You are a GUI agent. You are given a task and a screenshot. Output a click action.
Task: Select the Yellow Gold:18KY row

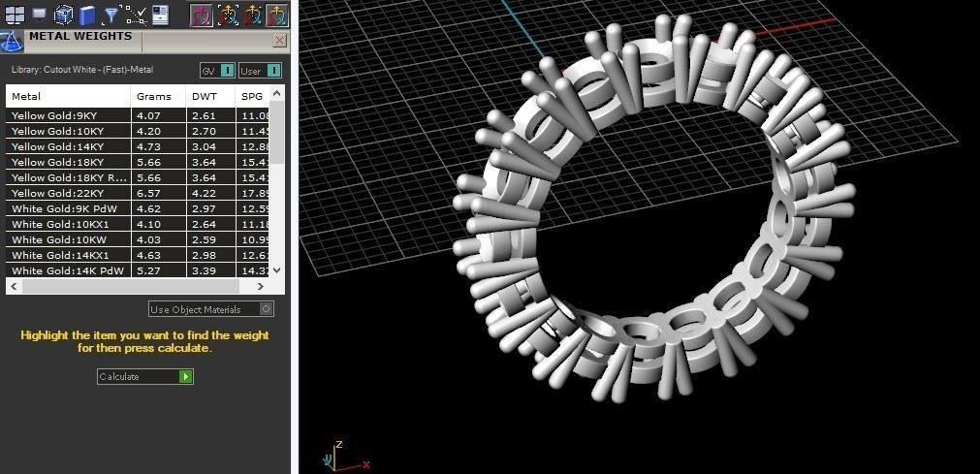138,162
